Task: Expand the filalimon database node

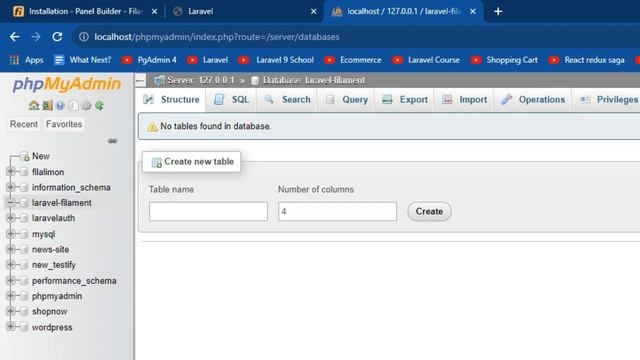Action: [x=11, y=172]
